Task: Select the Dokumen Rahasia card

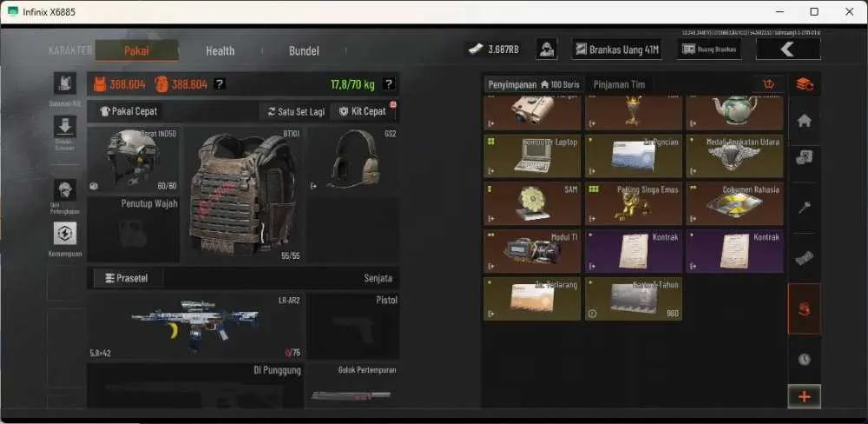Action: (x=734, y=203)
